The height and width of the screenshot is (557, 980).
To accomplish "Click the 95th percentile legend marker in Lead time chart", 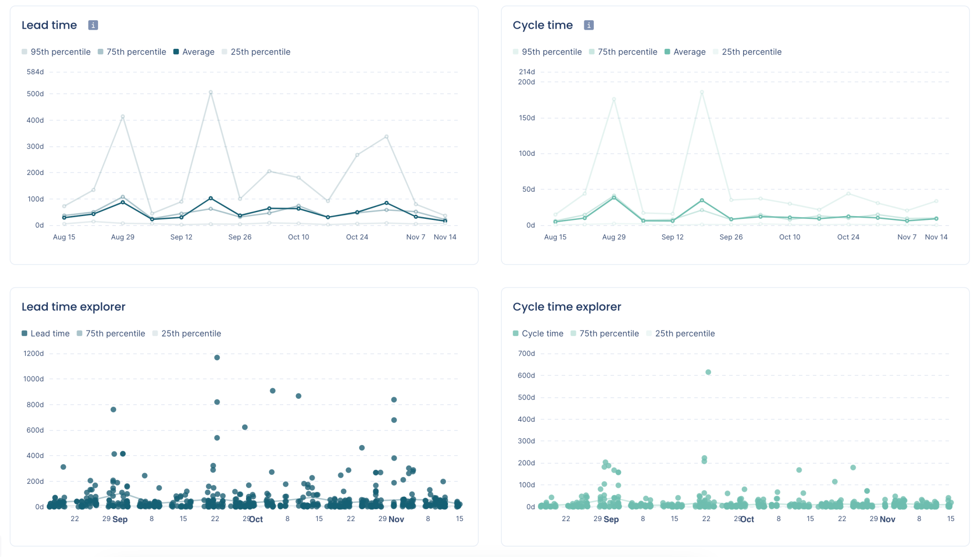I will point(23,52).
